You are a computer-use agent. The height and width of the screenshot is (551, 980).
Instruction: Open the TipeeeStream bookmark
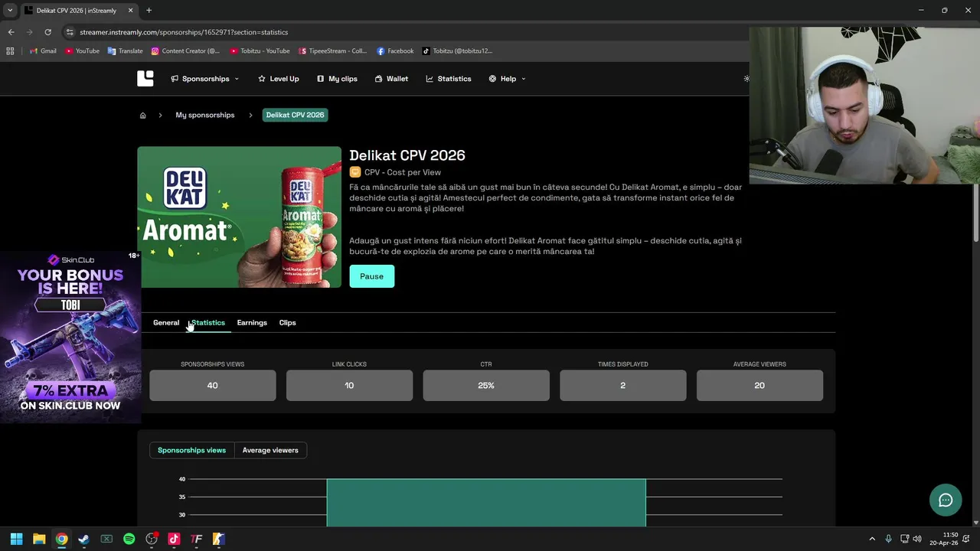pos(333,51)
